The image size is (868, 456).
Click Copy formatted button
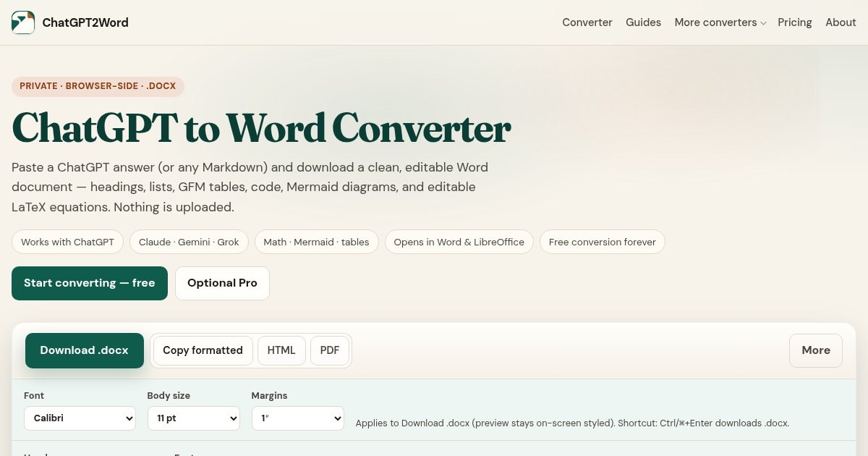pos(203,350)
